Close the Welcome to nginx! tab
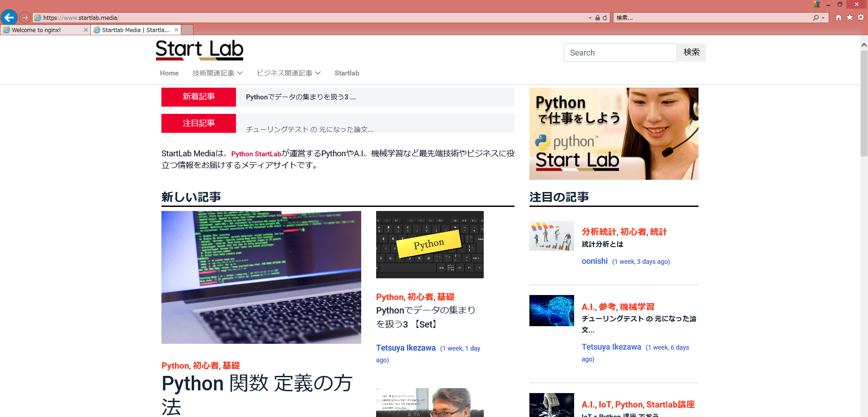The image size is (868, 417). pyautogui.click(x=86, y=30)
